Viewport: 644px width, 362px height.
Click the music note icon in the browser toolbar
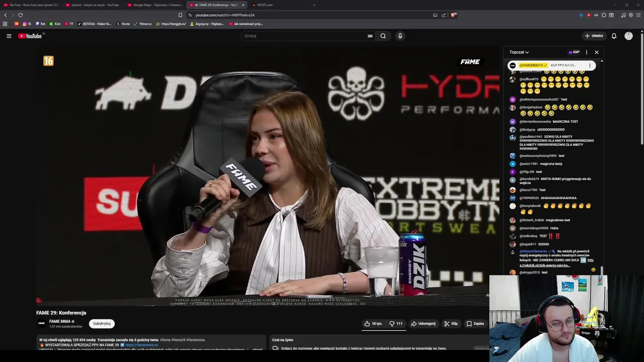(x=623, y=15)
